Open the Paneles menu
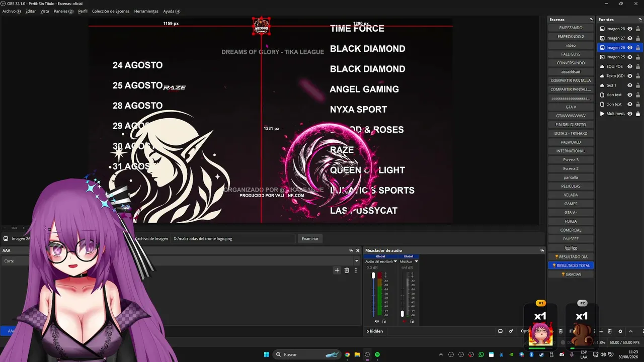Image resolution: width=644 pixels, height=362 pixels. [63, 11]
